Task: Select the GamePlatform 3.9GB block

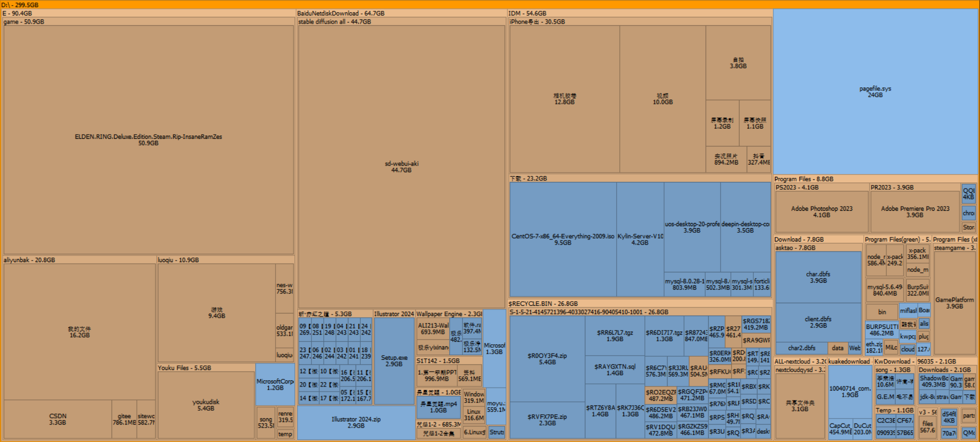Action: tap(954, 303)
